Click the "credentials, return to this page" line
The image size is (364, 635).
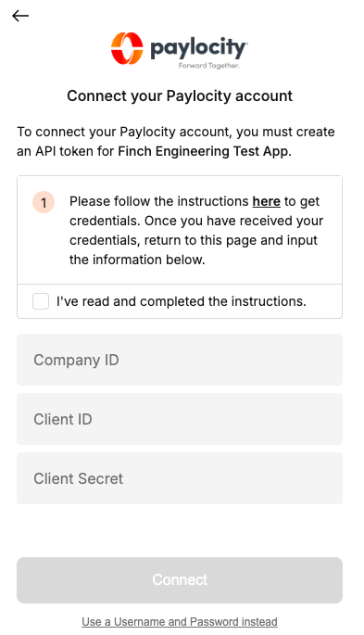pos(194,240)
